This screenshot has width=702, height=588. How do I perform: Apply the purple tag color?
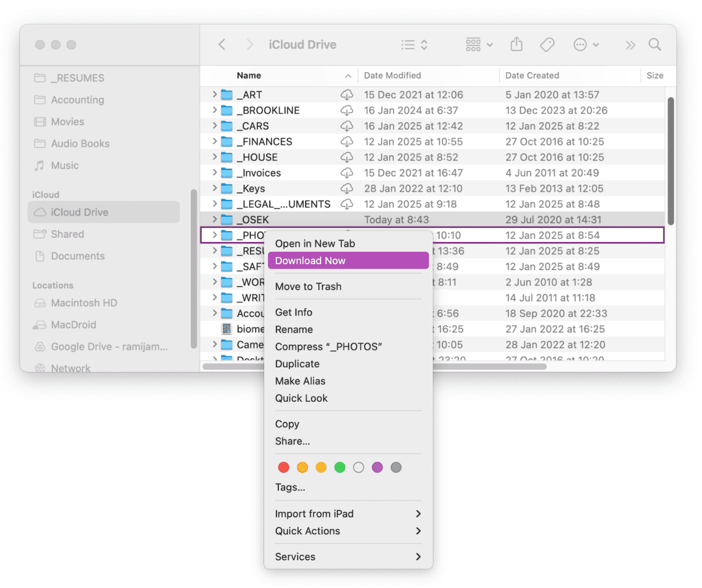(378, 467)
